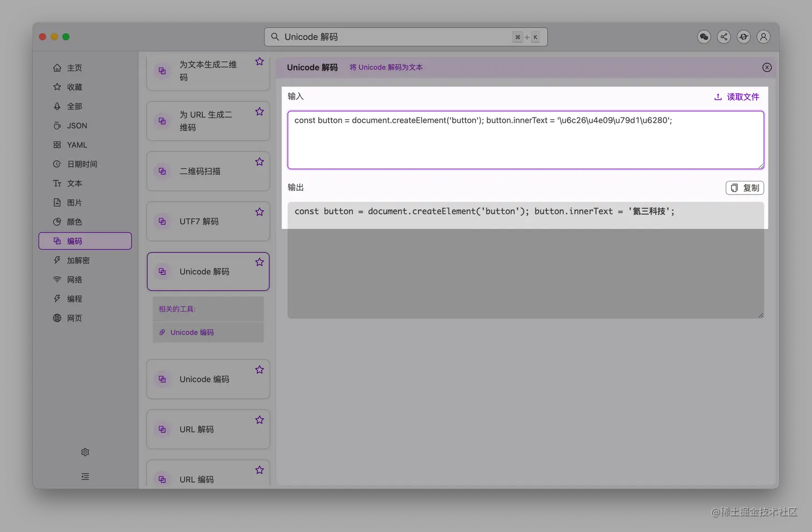
Task: Favorite the 为文本生成二维码 tool
Action: click(x=259, y=61)
